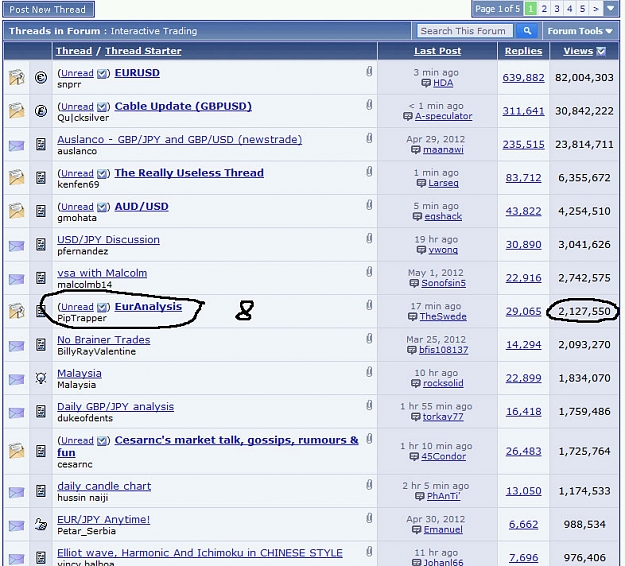625x566 pixels.
Task: Go to last post icon beside PhAnTi'
Action: (x=419, y=496)
